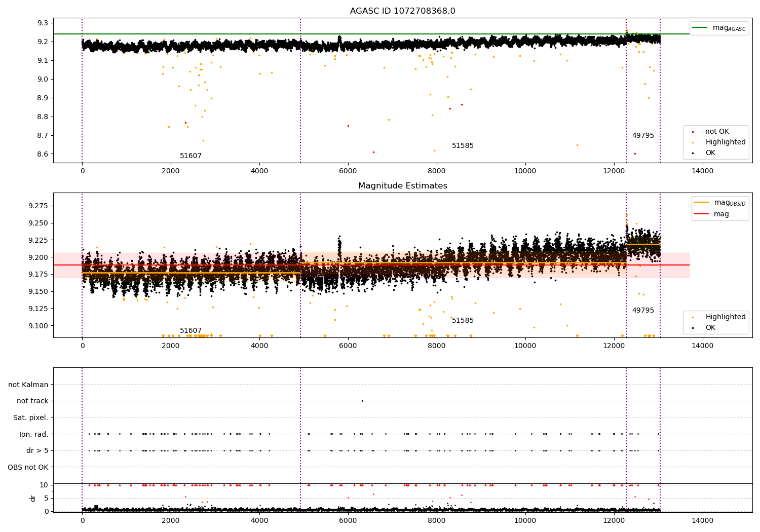Select 10000 x-axis tick under Magnitude Estimates plot
This screenshot has width=760, height=532.
(525, 346)
